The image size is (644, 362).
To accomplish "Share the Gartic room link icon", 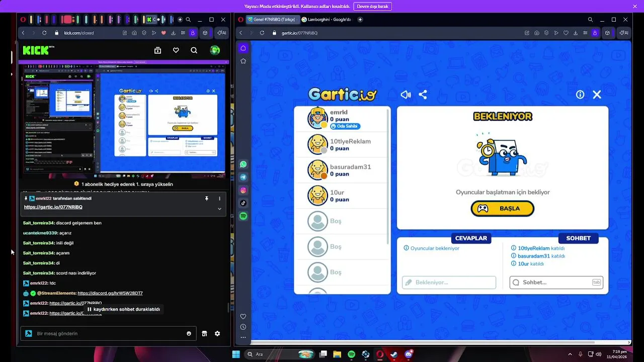I will click(423, 95).
